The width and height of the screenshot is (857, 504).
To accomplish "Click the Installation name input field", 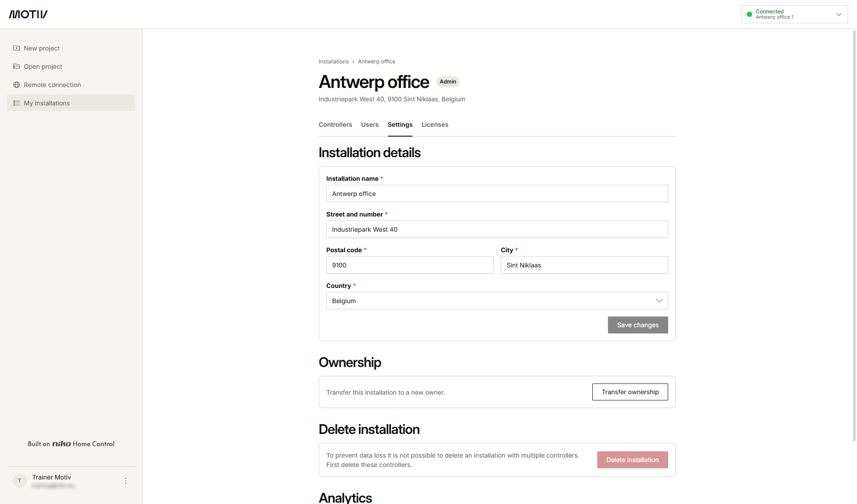I will pos(497,194).
